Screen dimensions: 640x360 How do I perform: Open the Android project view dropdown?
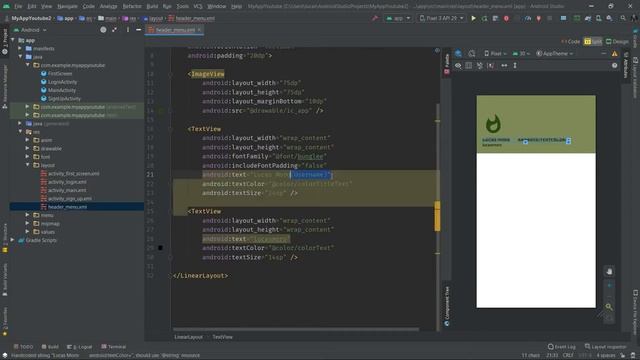point(30,30)
